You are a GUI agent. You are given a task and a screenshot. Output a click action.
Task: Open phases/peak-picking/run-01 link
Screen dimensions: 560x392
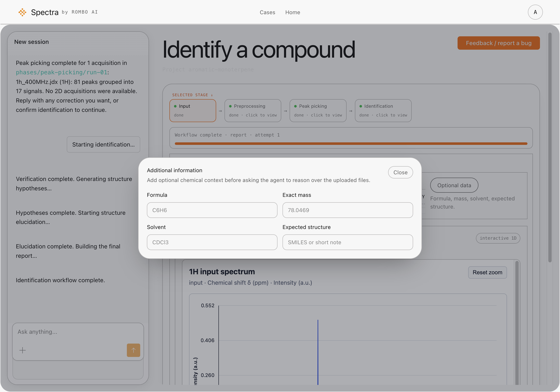tap(62, 72)
